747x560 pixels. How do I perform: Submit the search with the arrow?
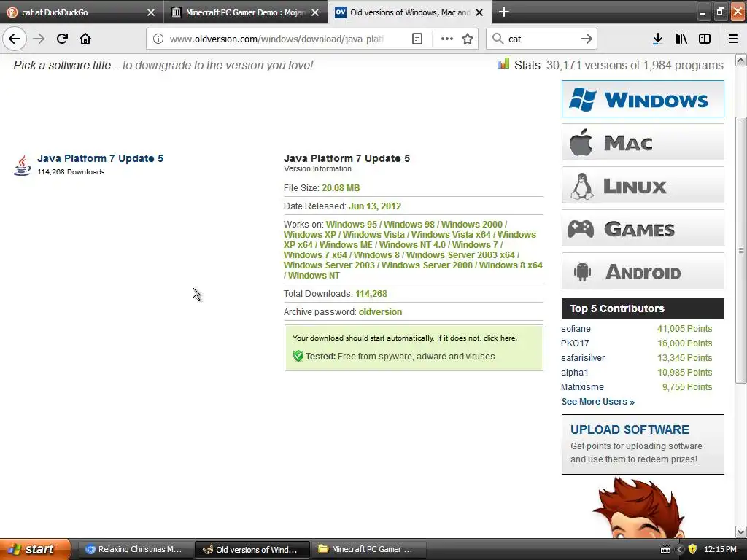point(586,39)
